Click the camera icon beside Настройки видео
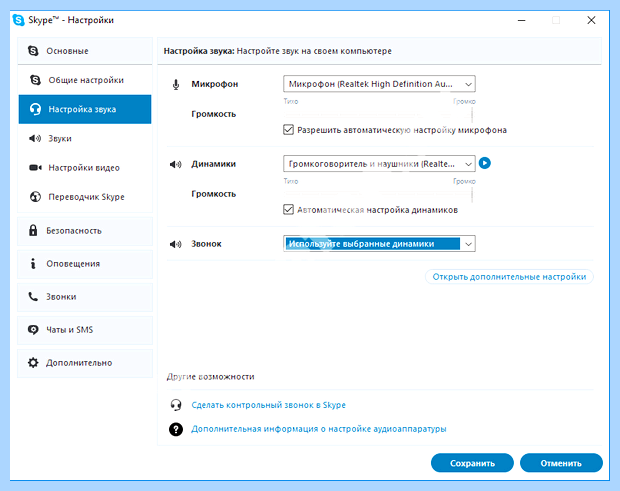 tap(36, 168)
